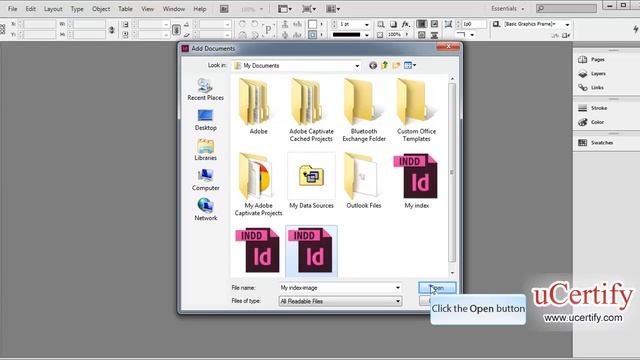Open the Edit menu
The image size is (640, 360).
(x=31, y=9)
